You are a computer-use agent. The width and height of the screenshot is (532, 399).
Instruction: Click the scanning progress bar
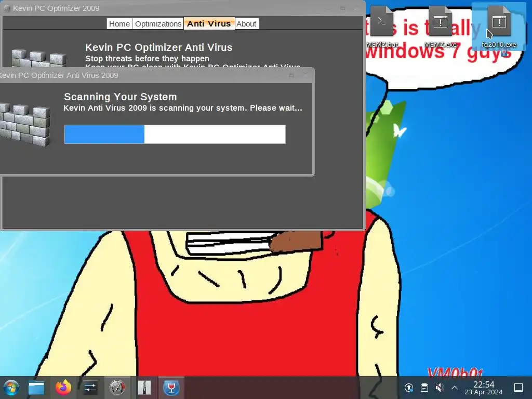click(175, 135)
